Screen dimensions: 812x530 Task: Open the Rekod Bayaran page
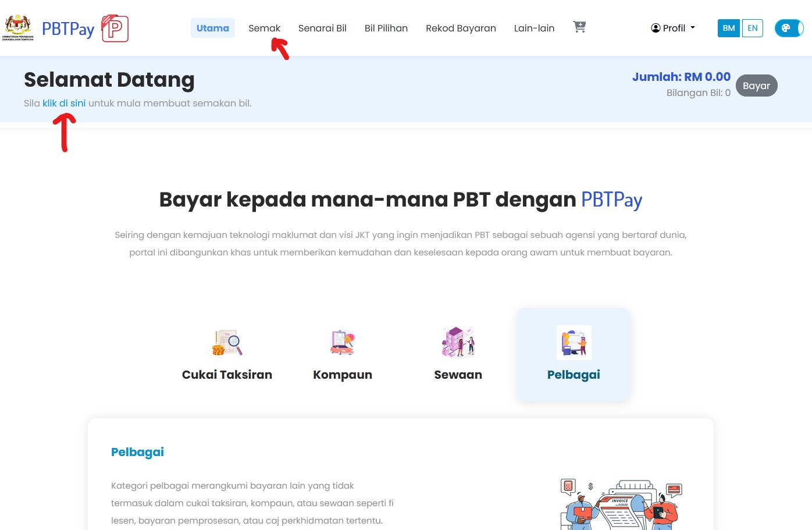(x=461, y=28)
